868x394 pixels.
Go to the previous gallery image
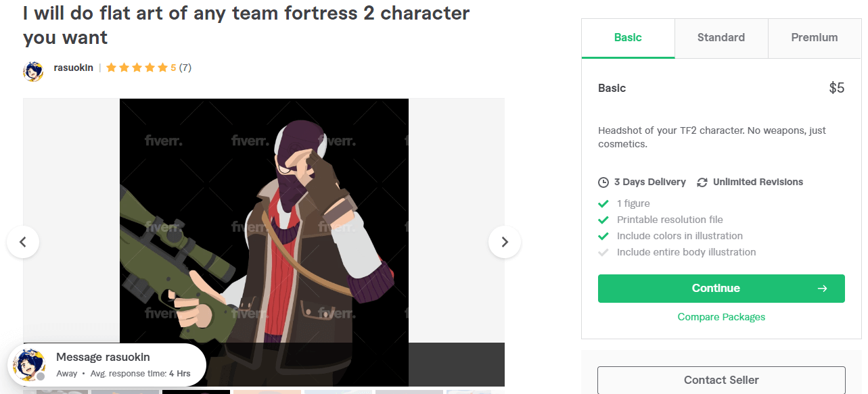[23, 241]
